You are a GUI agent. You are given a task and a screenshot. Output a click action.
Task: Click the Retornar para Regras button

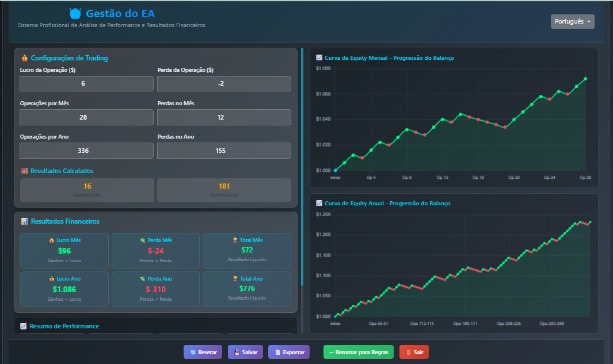(359, 352)
